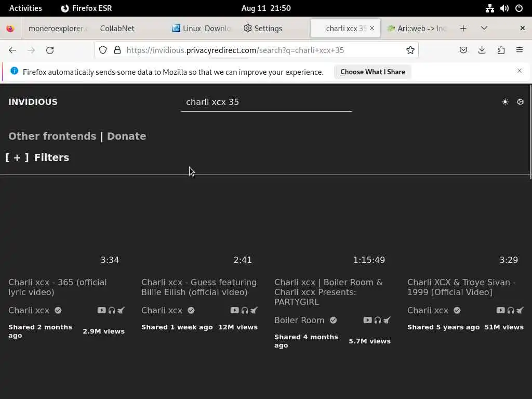Click the page vertical scrollbar
The image size is (532, 399).
(x=530, y=132)
